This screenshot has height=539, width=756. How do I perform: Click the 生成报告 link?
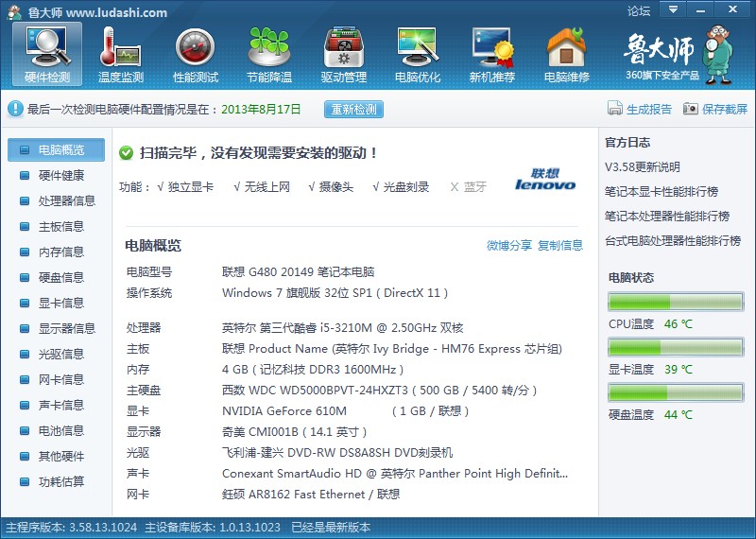(648, 109)
